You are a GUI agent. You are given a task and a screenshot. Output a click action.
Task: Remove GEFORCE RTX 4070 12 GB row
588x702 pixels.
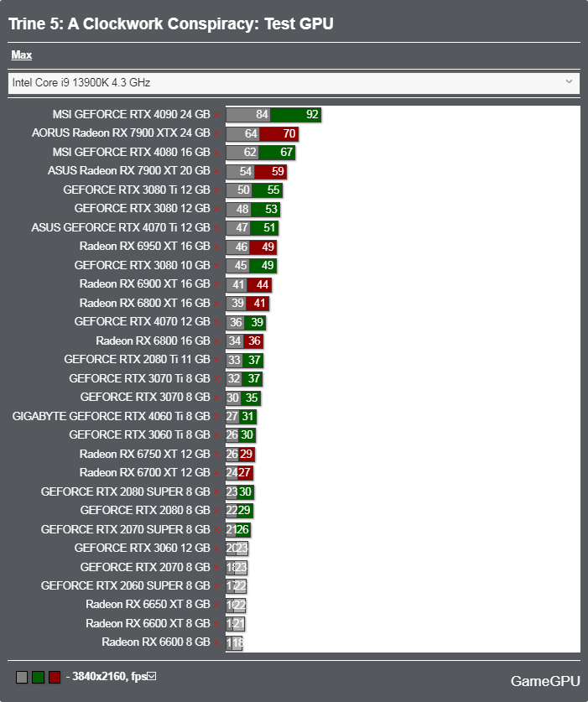pos(216,322)
